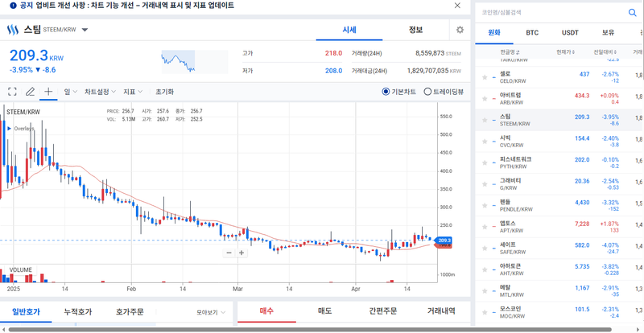Reset chart with 초기화 button
The width and height of the screenshot is (644, 333).
coord(165,92)
